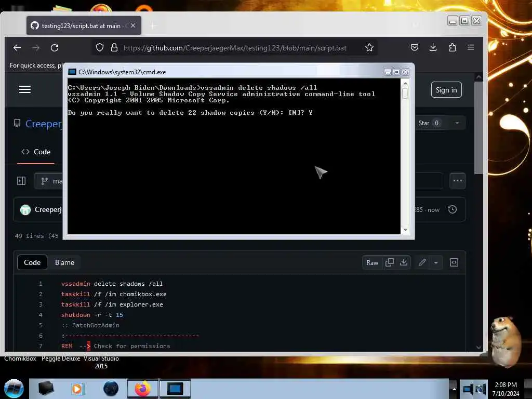Click 'taskkill /f /im chomikbox.exe' line
Screen dimensions: 532x399
[x=114, y=295]
